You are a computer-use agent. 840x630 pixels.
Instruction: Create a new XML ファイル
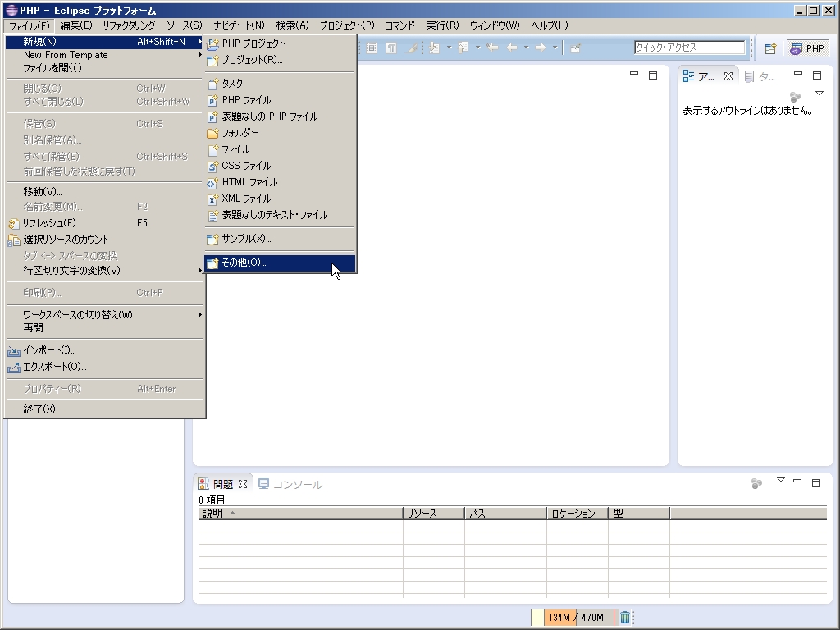pos(280,199)
